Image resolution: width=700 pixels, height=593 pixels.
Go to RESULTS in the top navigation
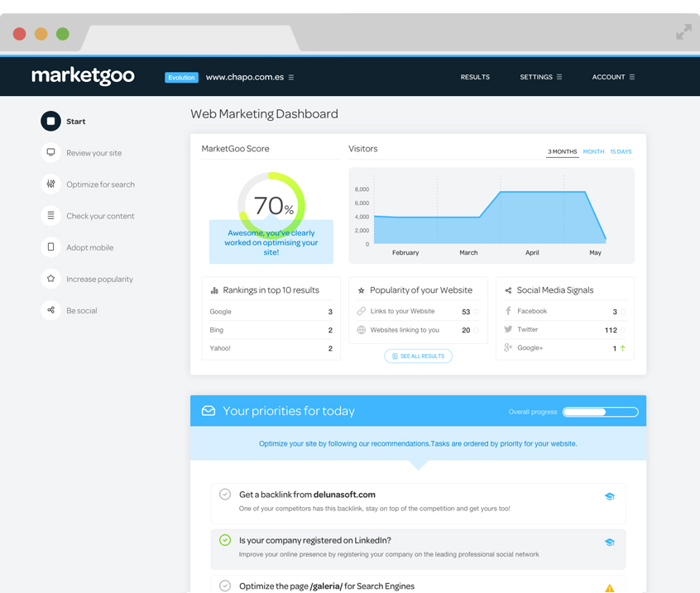(475, 77)
